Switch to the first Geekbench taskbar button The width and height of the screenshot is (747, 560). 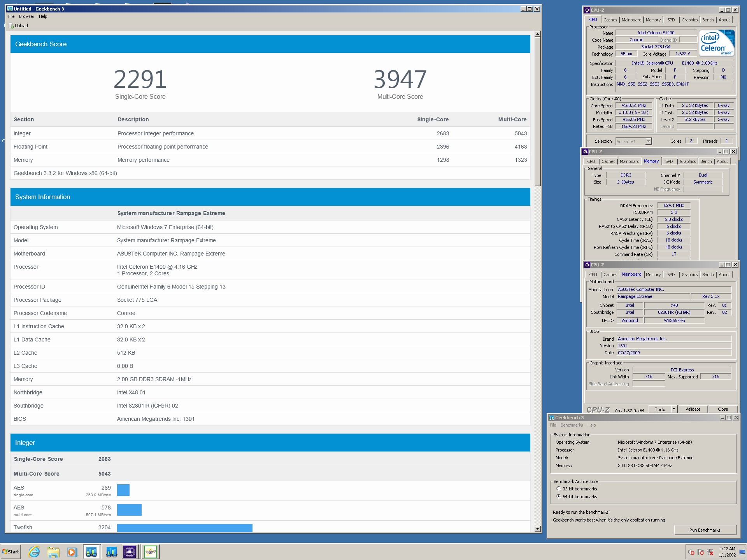pyautogui.click(x=91, y=552)
